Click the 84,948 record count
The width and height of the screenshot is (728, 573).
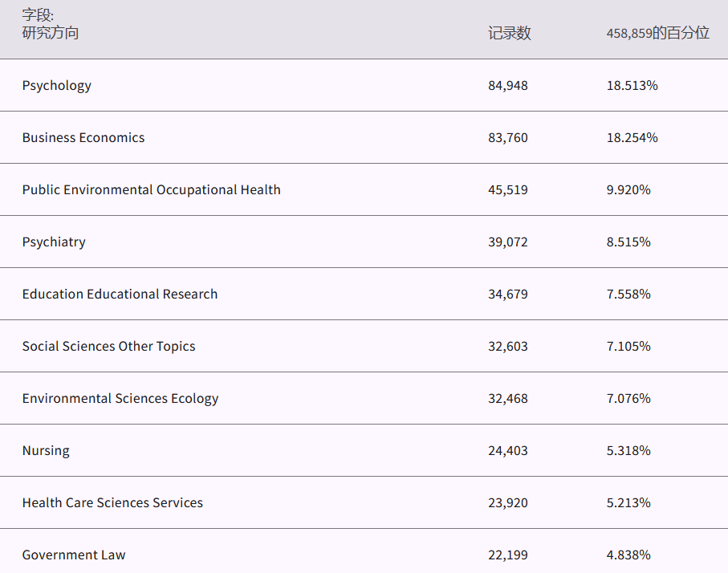click(x=508, y=86)
